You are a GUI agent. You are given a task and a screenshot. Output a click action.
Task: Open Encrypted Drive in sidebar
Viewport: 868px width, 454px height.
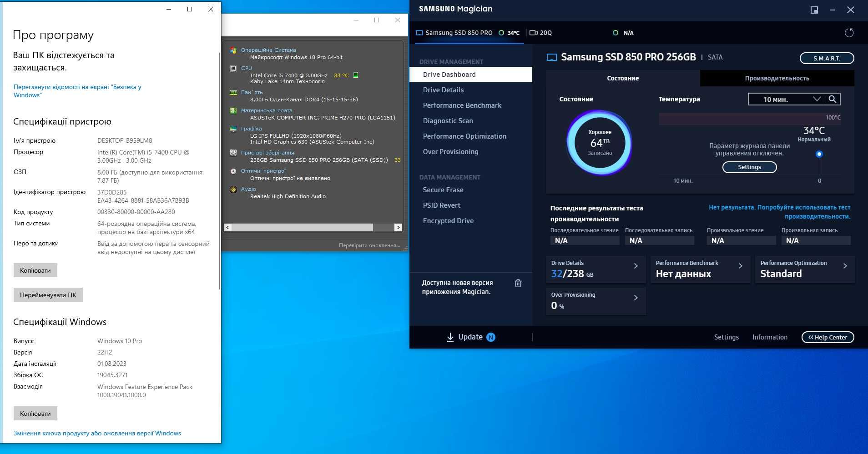(471, 221)
